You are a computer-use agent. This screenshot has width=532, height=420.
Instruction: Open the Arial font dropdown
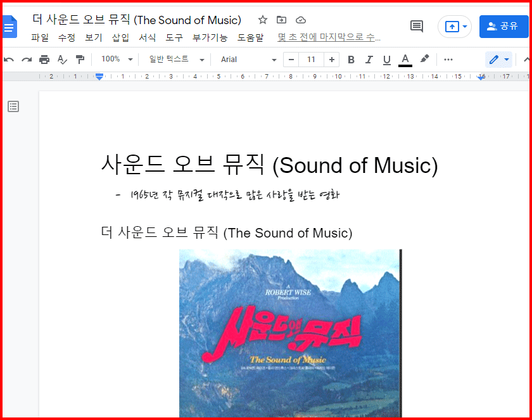248,60
